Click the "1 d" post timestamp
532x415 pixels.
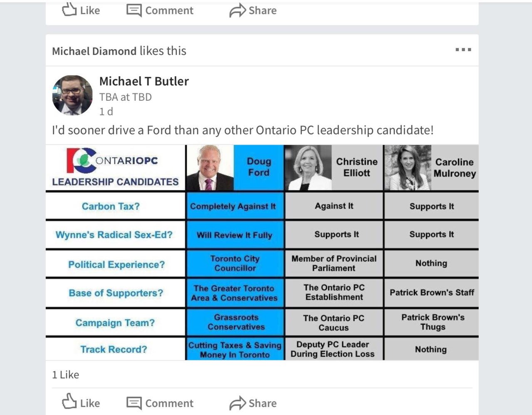point(106,112)
